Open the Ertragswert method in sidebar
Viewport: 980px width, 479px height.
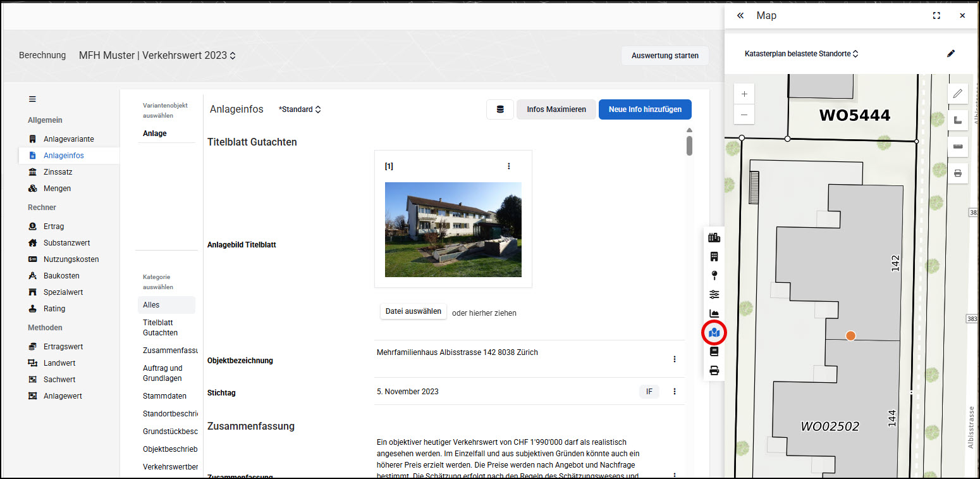(x=63, y=347)
